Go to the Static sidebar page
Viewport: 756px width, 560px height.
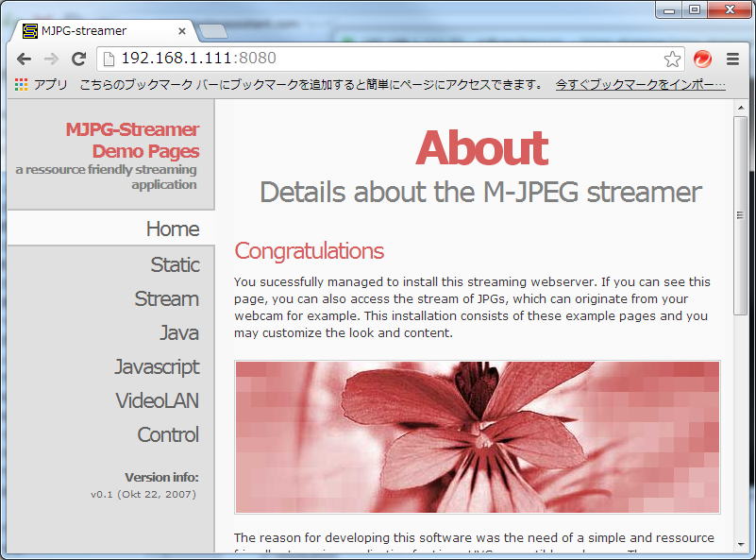click(175, 264)
